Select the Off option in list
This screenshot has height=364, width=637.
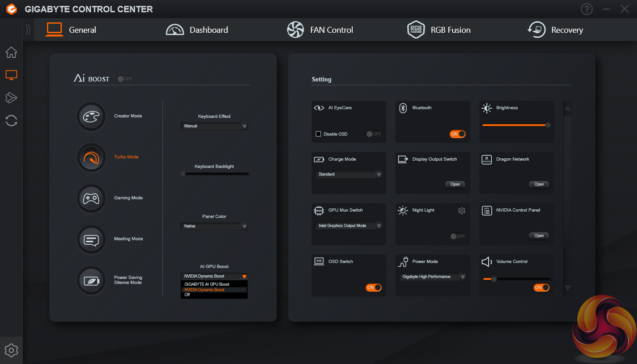(214, 295)
